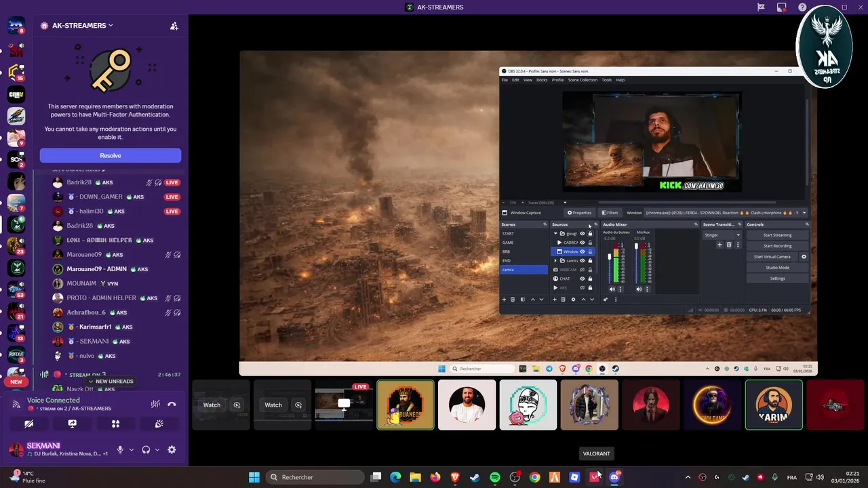Toggle Discord noise suppression in the Voice Connected panel
Image resolution: width=868 pixels, height=488 pixels.
coord(155,404)
